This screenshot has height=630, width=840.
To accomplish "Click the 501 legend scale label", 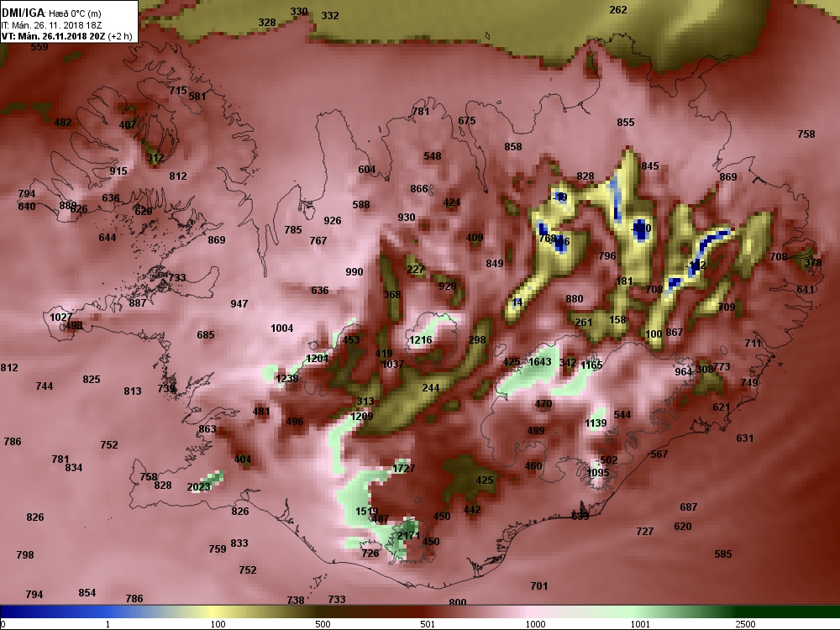I will 428,624.
